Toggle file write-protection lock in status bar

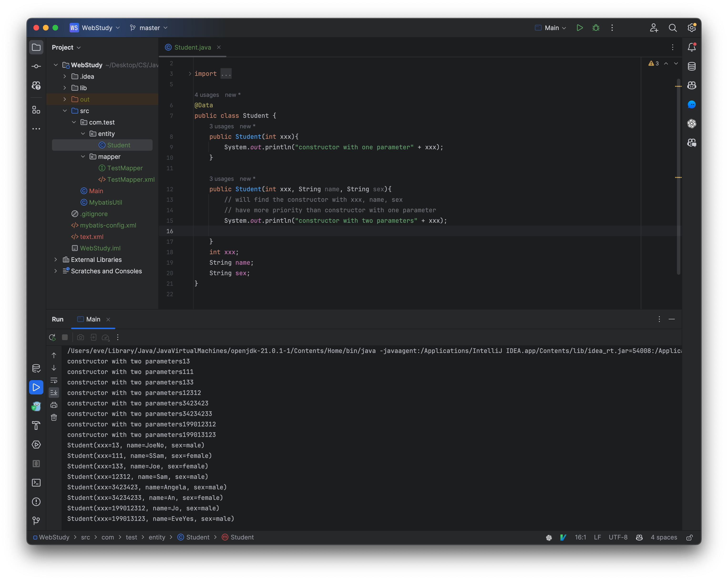pyautogui.click(x=690, y=537)
